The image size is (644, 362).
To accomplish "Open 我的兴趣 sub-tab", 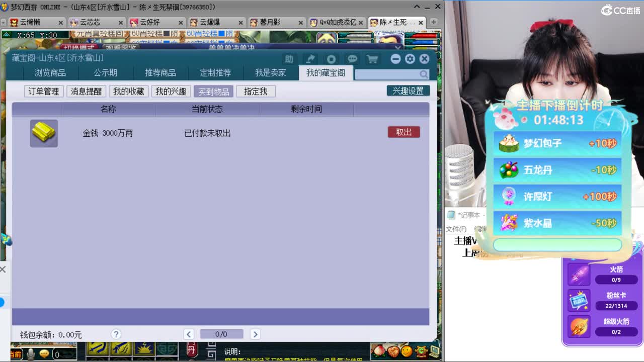I will coord(171,92).
